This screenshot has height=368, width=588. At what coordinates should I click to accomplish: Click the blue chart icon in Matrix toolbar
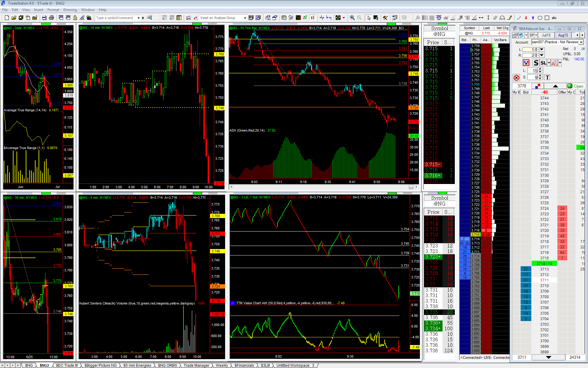point(522,35)
